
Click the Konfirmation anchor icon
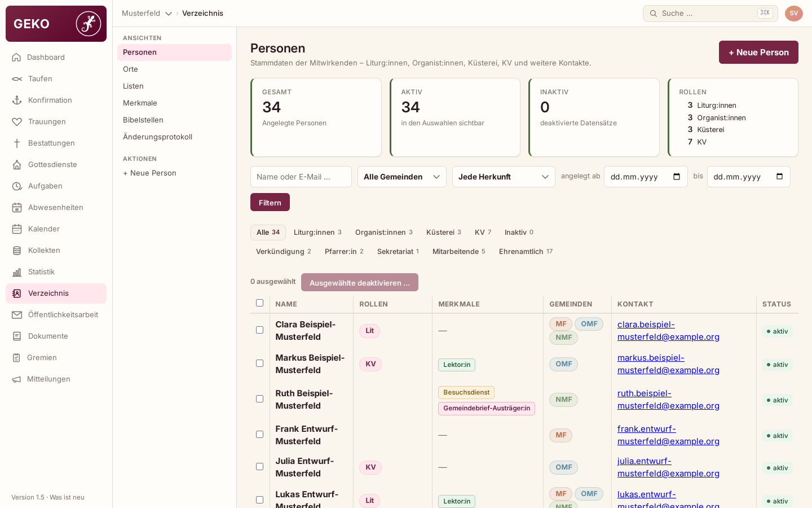click(x=17, y=100)
